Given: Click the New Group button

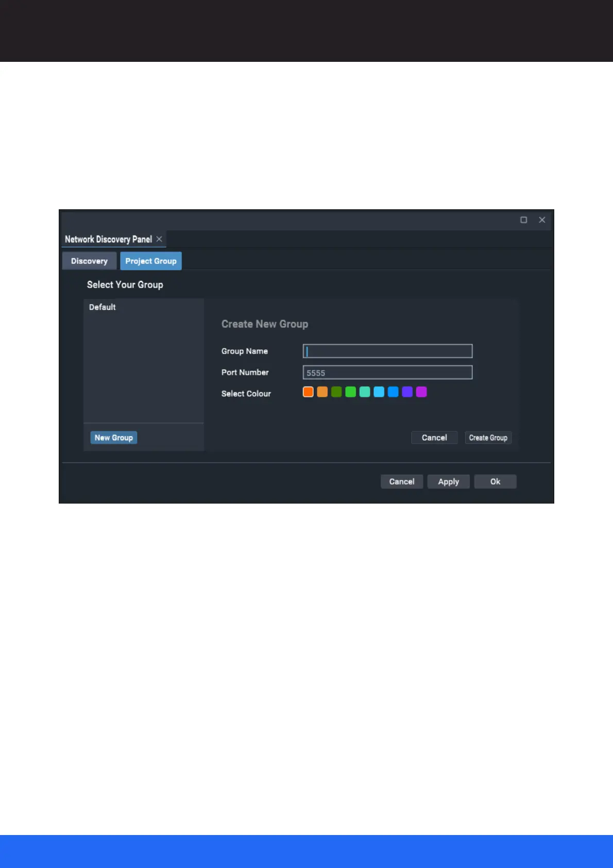Looking at the screenshot, I should pos(114,438).
